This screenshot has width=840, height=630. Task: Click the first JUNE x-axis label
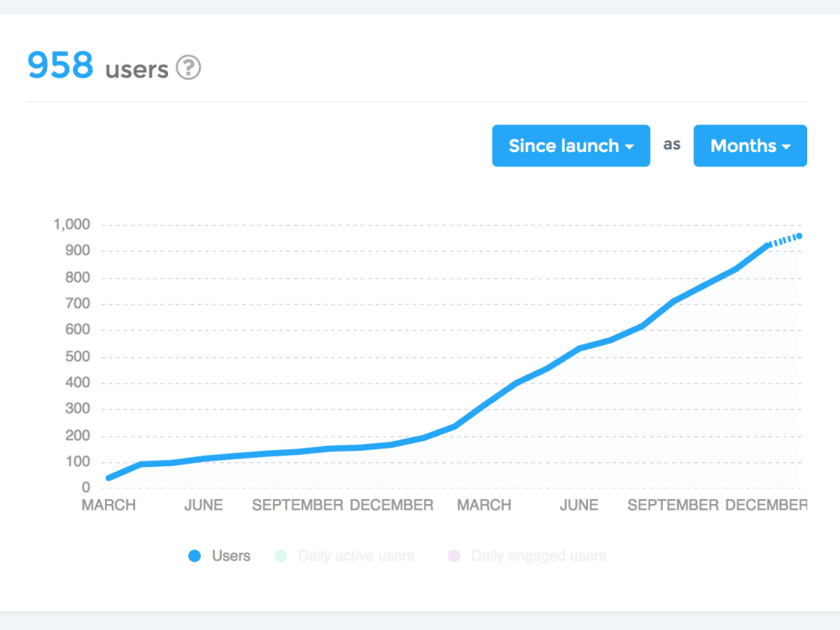coord(203,505)
